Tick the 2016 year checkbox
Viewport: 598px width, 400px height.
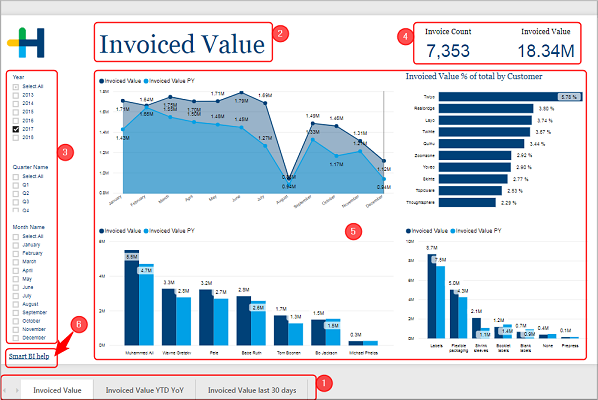(x=16, y=120)
